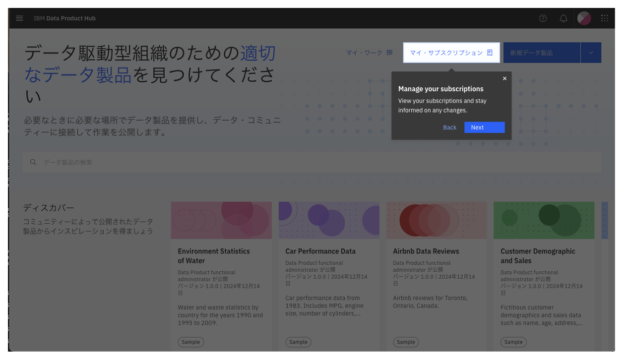Click IBM Data Product Hub home link
This screenshot has height=364, width=626.
[64, 18]
